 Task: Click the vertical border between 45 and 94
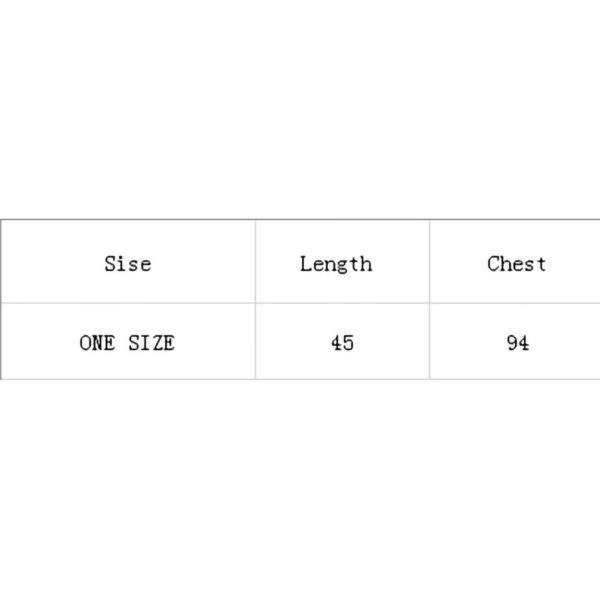click(x=430, y=342)
